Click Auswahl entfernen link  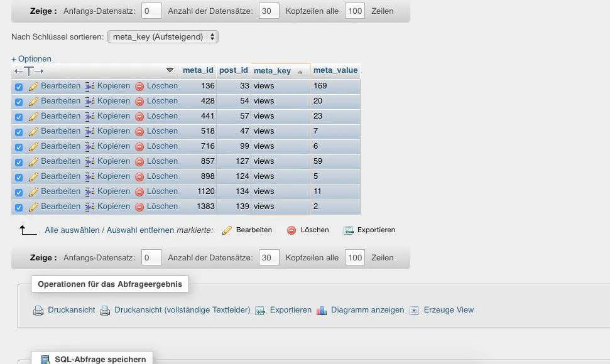140,230
